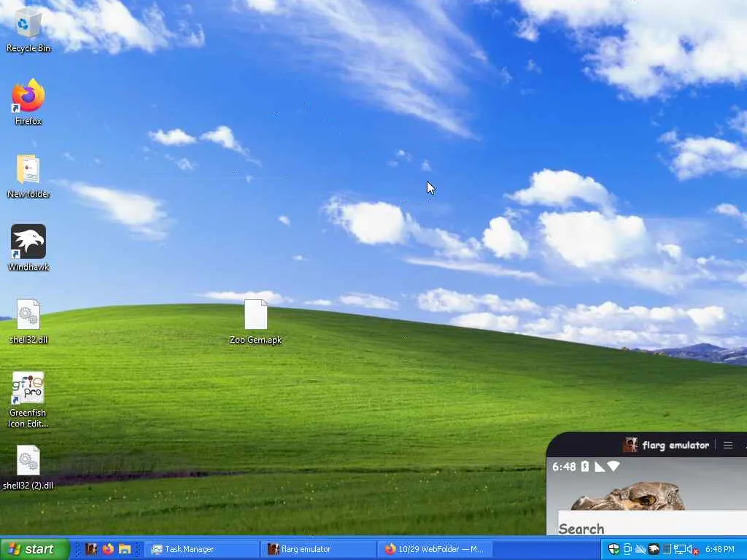Open Windows Security shield tray icon

(614, 549)
